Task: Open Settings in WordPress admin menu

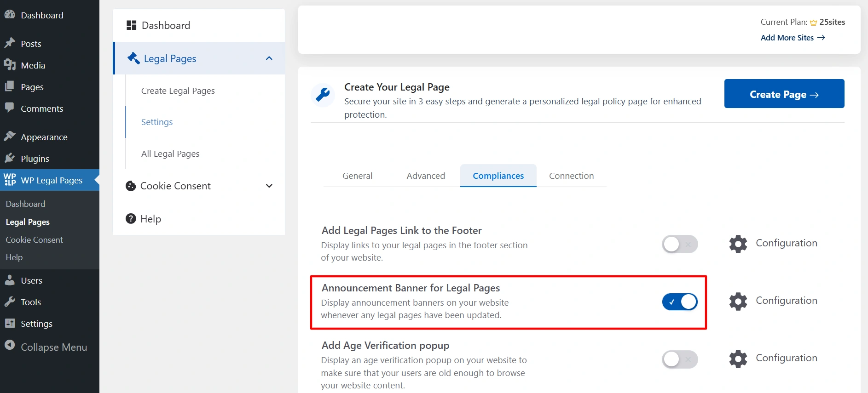Action: 50,324
